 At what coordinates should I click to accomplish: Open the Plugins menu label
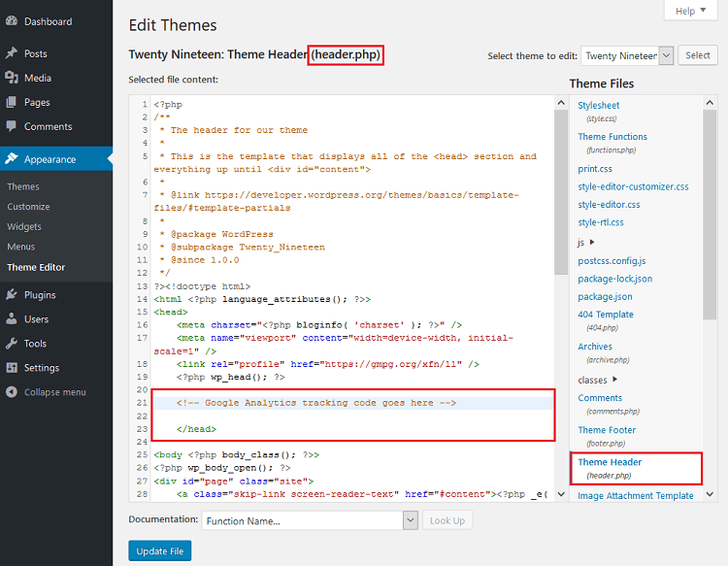40,295
